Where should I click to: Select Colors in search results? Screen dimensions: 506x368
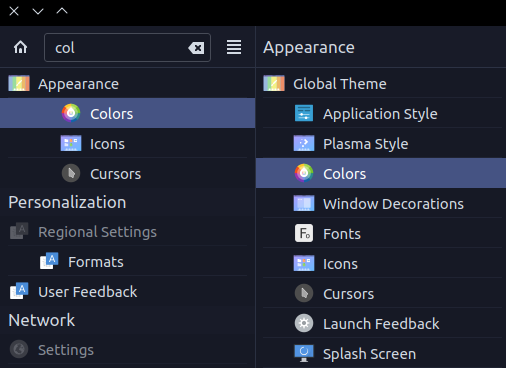127,113
